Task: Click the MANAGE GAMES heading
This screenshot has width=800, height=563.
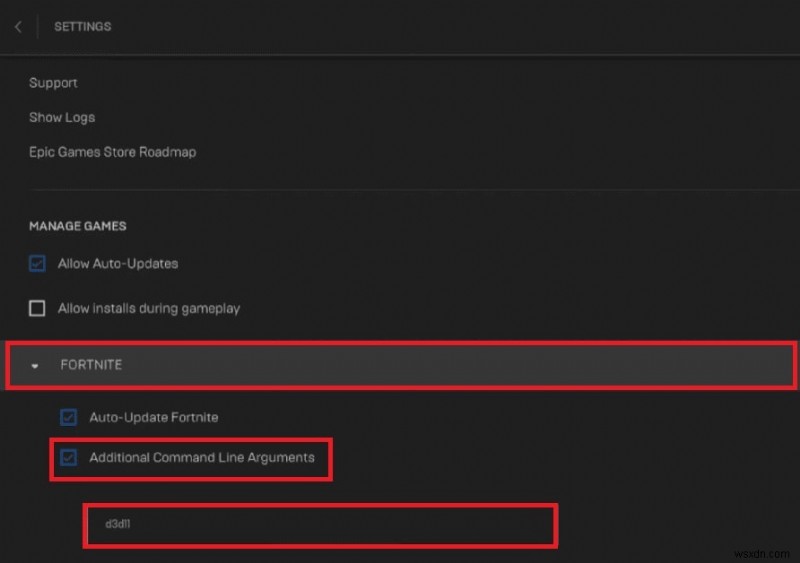Action: 78,226
